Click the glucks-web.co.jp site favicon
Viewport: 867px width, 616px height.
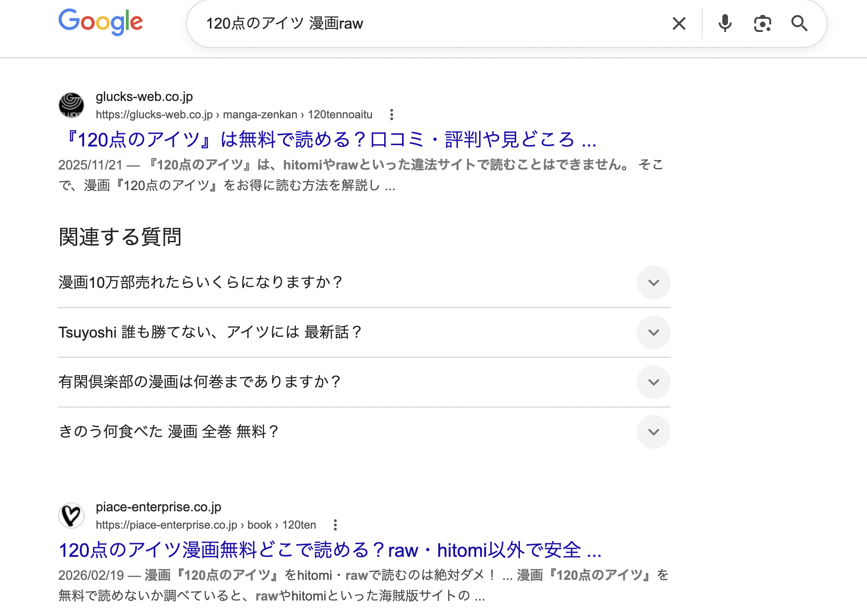[x=71, y=105]
